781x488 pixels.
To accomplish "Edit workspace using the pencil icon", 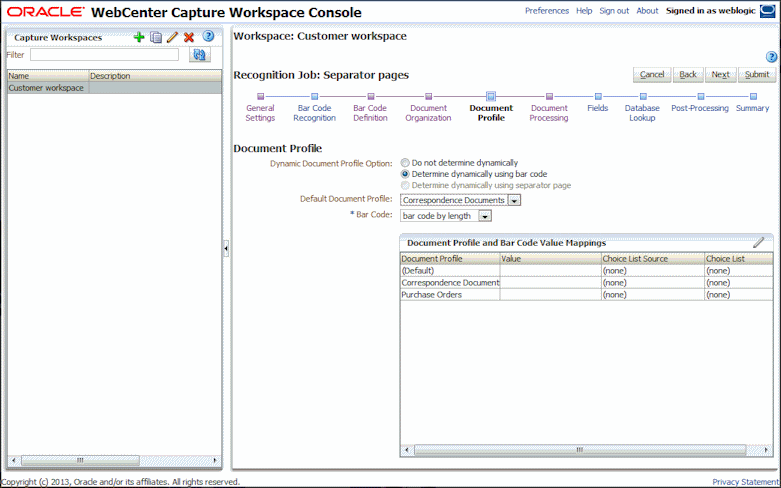I will coord(172,37).
